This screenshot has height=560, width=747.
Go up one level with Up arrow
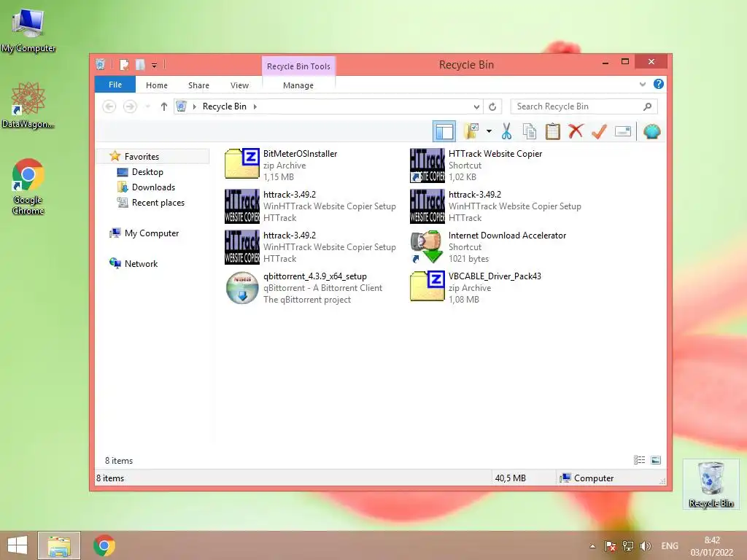pos(164,106)
